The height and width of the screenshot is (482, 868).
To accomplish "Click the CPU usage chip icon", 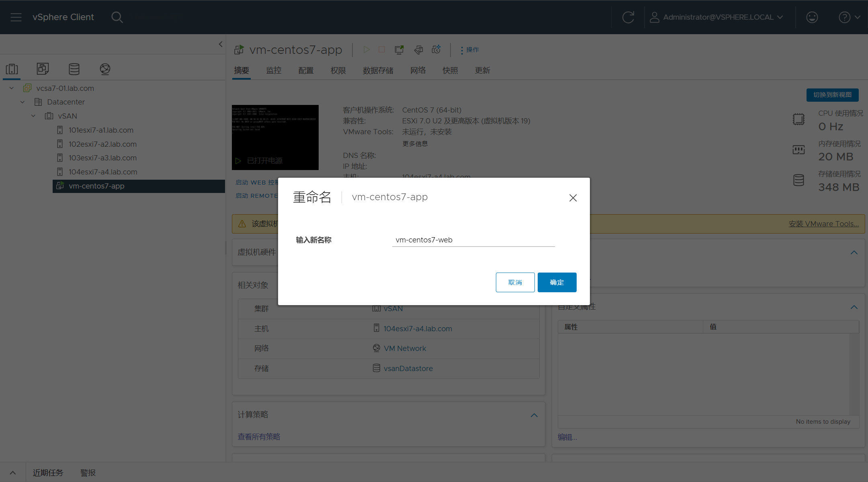I will click(798, 119).
